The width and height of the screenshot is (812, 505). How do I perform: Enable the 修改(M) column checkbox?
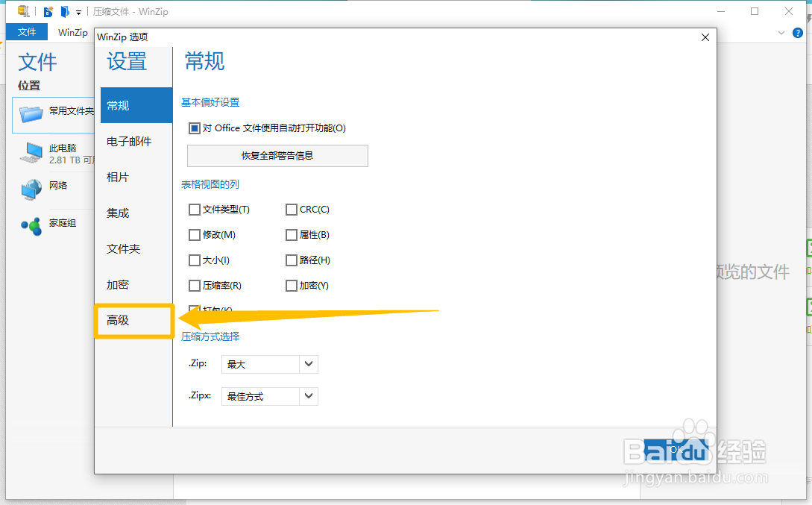click(x=194, y=235)
